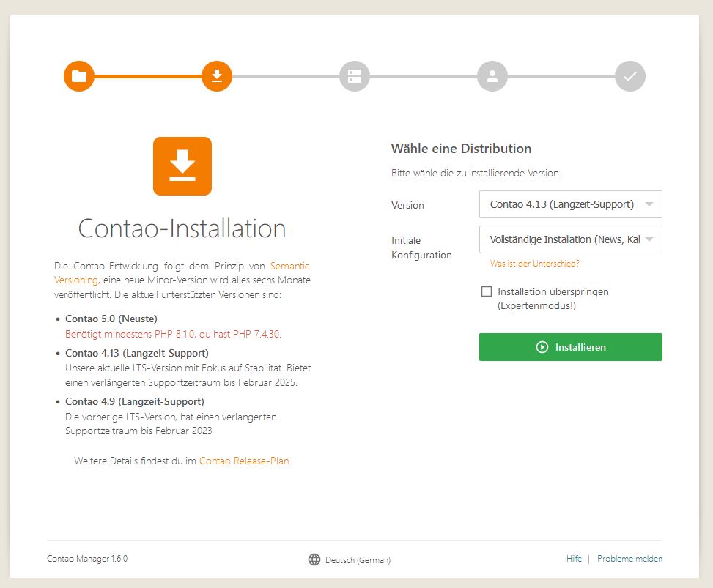Open the Hilfe link in footer

tap(574, 559)
